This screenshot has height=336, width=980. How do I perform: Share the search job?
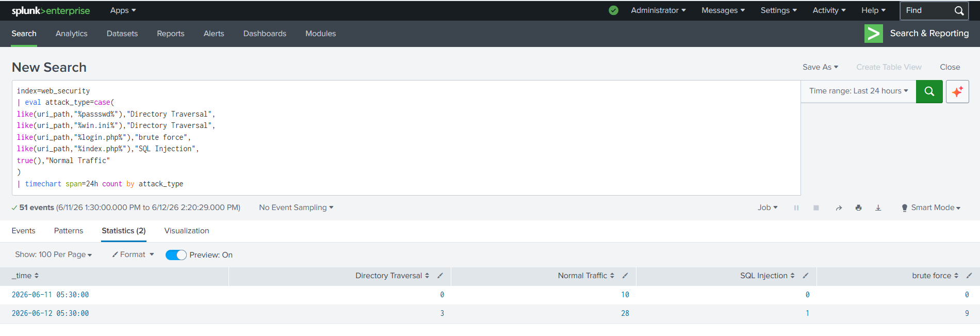coord(839,207)
